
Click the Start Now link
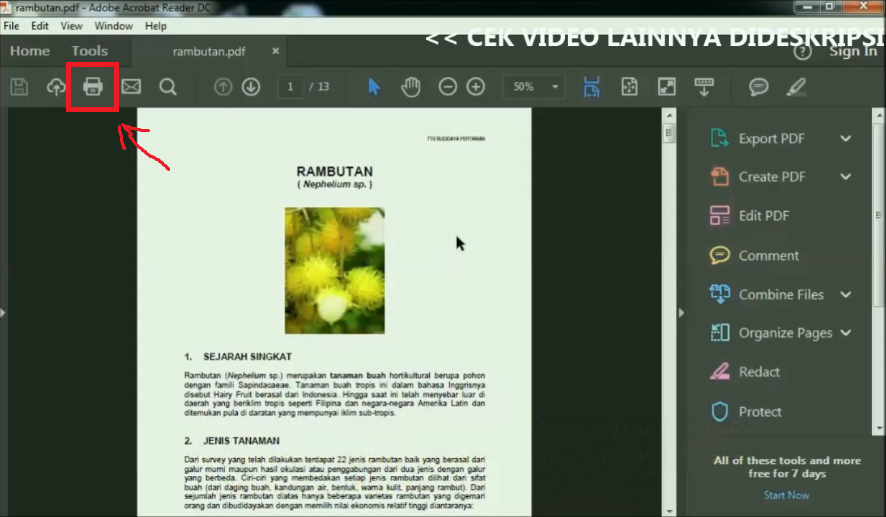787,495
